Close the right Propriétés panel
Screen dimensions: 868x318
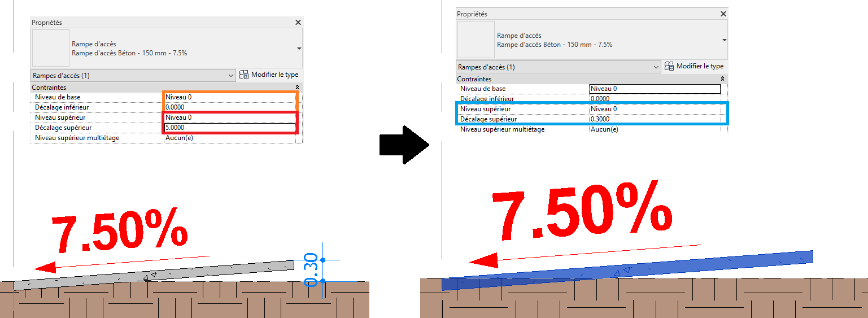point(723,14)
